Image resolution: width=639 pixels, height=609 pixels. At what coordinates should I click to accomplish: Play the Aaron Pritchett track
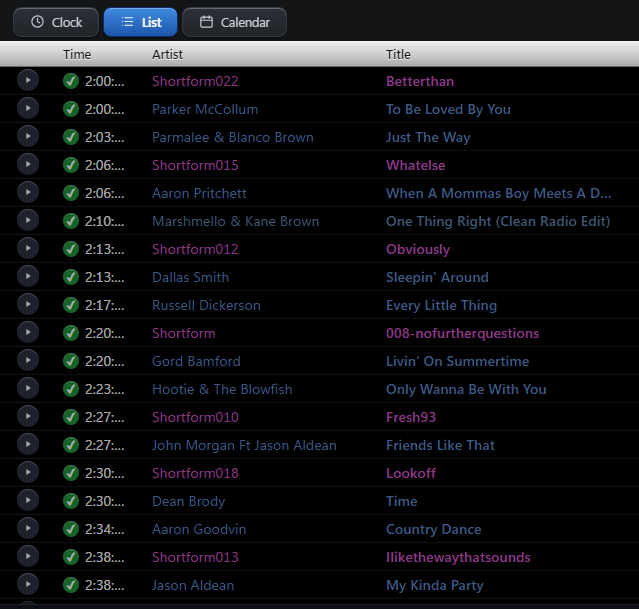[x=28, y=192]
